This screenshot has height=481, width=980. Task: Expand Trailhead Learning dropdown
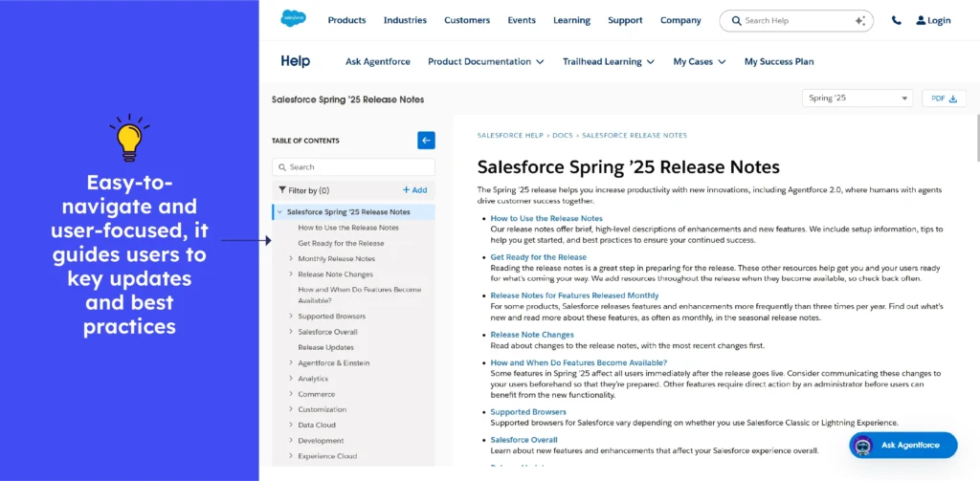608,62
